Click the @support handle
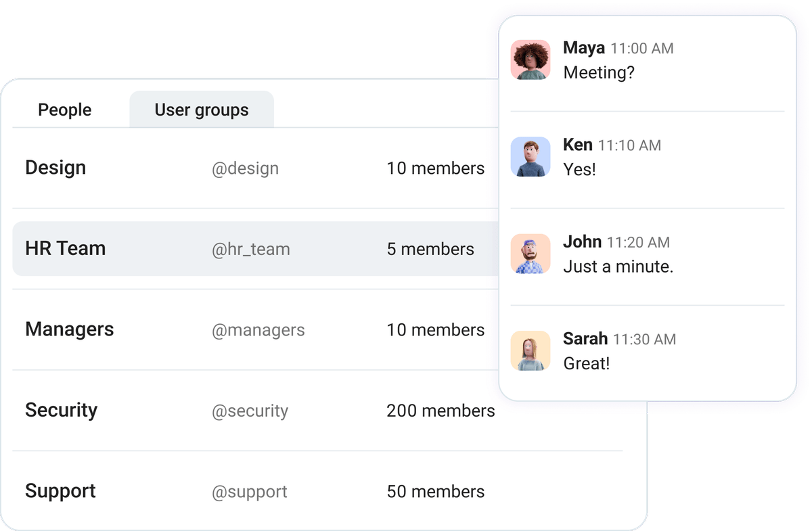812x531 pixels. [250, 492]
